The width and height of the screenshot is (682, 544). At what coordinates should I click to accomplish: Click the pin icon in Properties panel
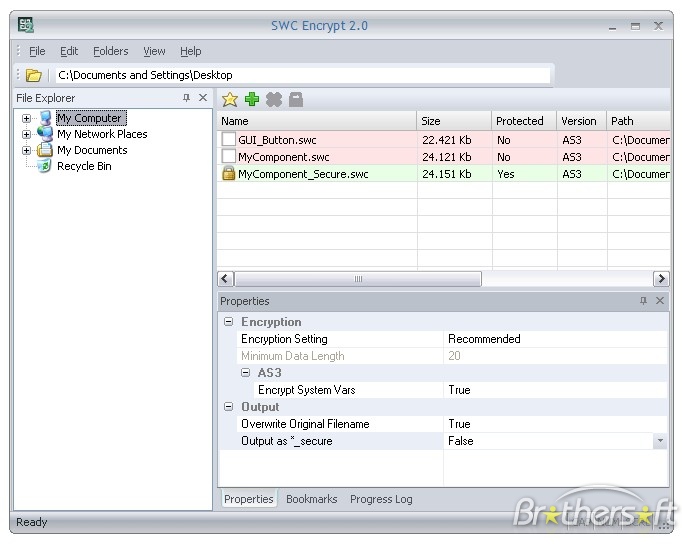coord(643,301)
